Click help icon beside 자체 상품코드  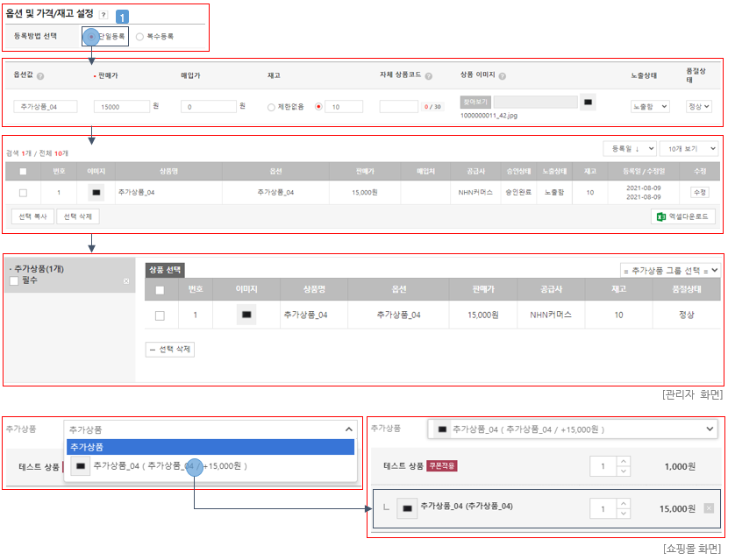click(x=428, y=76)
